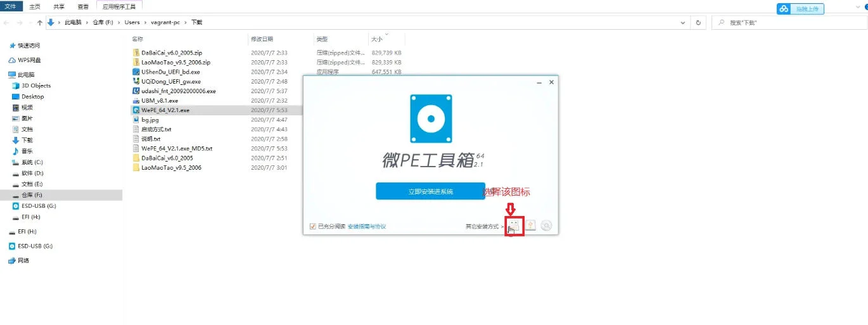Click the 此电脑 breadcrumb path arrow
The width and height of the screenshot is (868, 325).
point(87,22)
